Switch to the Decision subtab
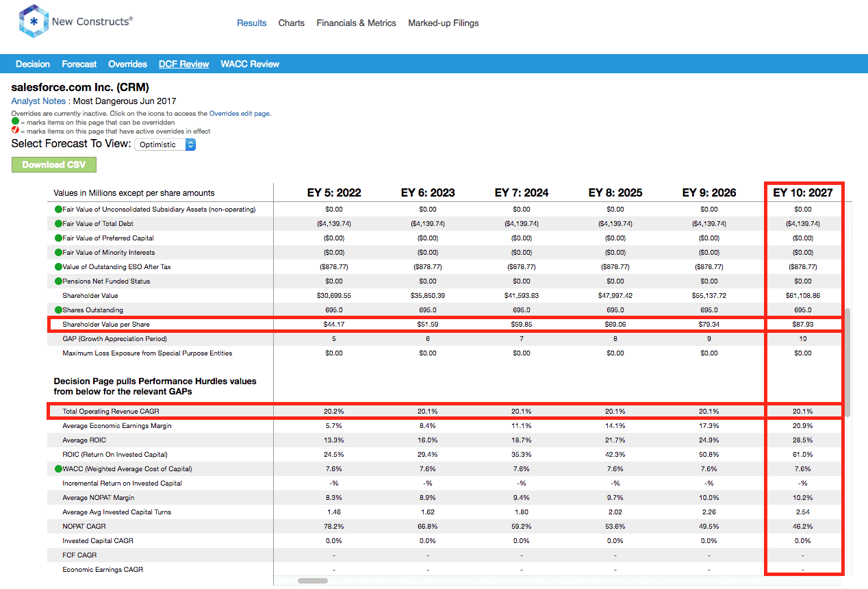 click(x=33, y=64)
